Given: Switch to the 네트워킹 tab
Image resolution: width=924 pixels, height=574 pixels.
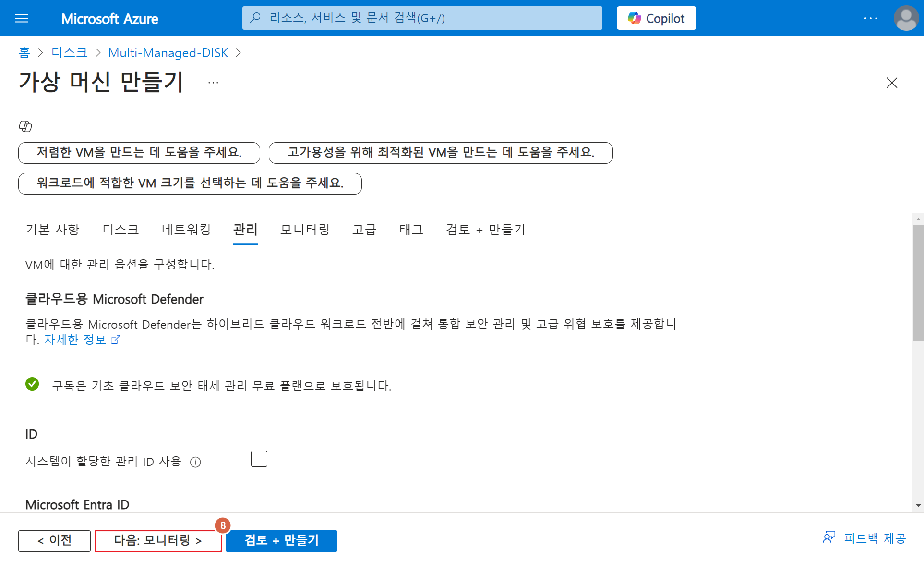Looking at the screenshot, I should [186, 230].
